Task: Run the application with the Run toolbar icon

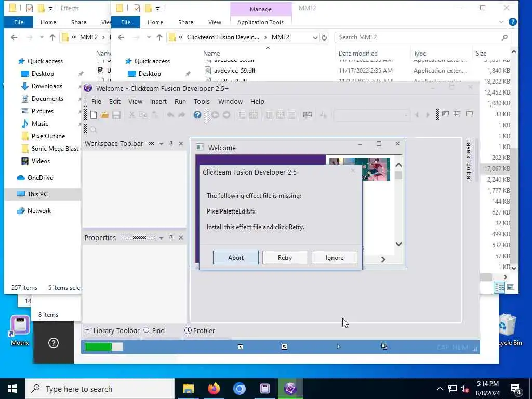Action: [x=323, y=115]
